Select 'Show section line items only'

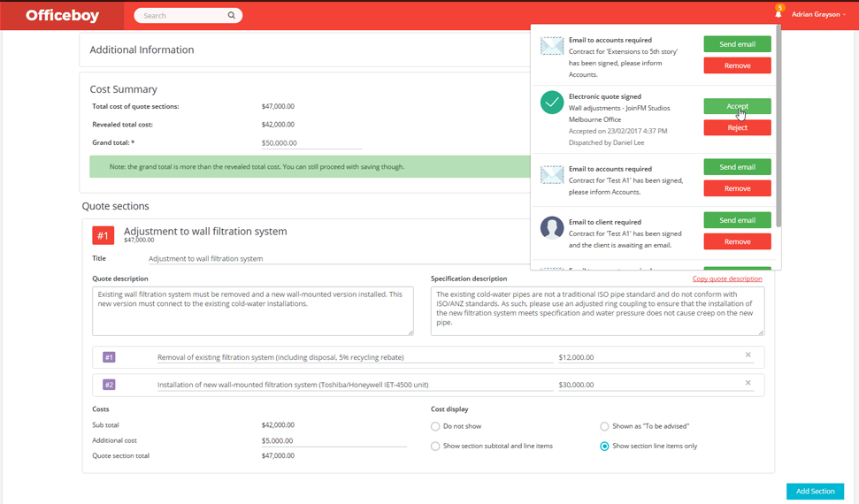tap(604, 446)
